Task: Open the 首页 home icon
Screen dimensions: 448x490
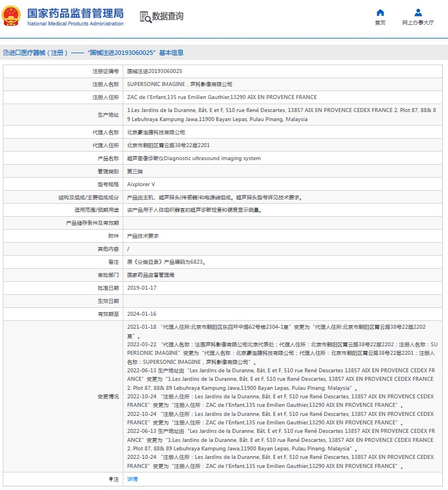Action: [380, 12]
